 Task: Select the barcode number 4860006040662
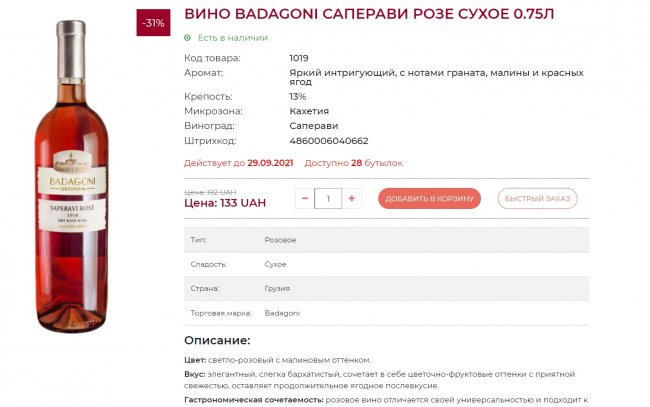coord(329,141)
